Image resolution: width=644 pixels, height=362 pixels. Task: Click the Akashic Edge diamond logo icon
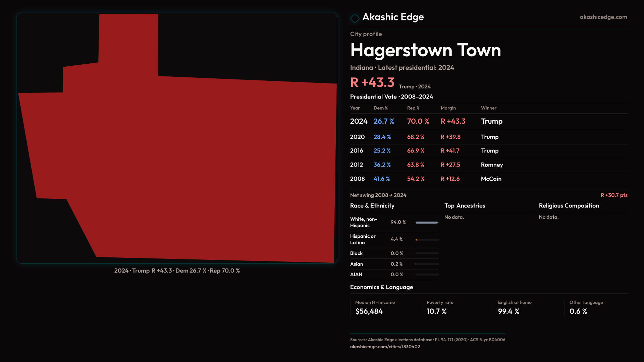(355, 18)
